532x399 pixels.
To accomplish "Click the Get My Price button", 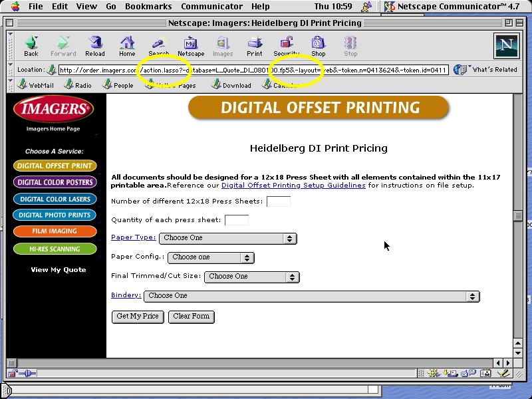I will (x=138, y=317).
